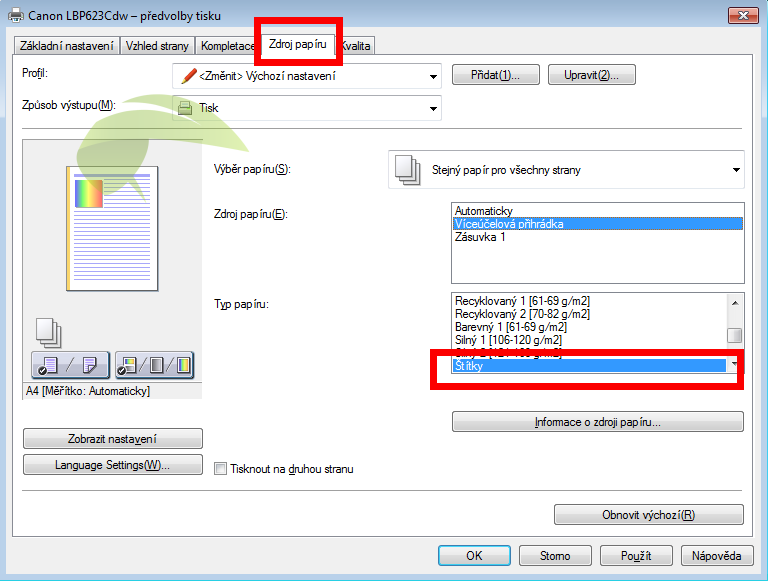This screenshot has height=581, width=768.
Task: Switch to the Základní nastavení tab
Action: point(67,46)
